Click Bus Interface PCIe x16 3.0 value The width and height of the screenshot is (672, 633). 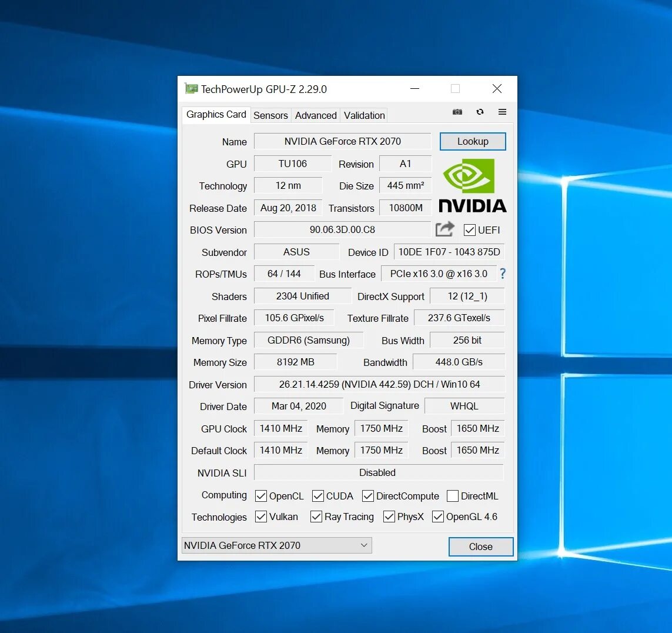pos(439,274)
